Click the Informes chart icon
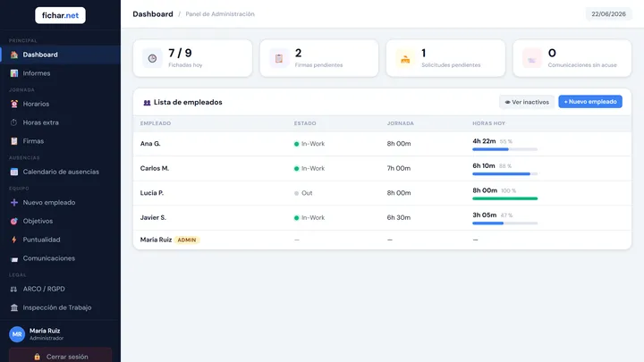The image size is (644, 362). tap(14, 73)
